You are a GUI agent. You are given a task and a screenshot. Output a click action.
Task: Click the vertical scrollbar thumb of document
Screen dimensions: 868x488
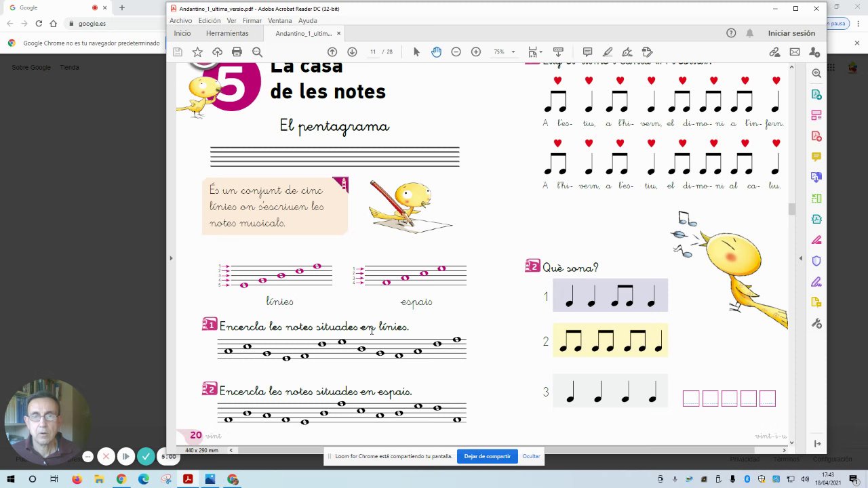click(x=791, y=209)
